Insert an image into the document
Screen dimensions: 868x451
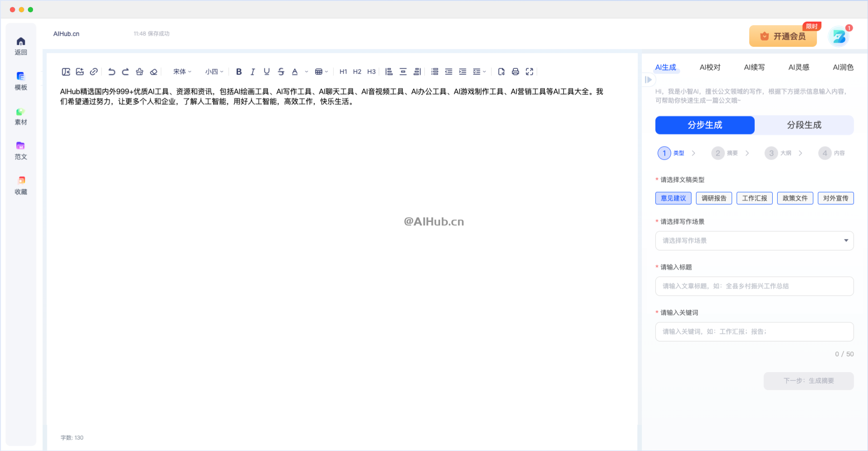coord(80,71)
